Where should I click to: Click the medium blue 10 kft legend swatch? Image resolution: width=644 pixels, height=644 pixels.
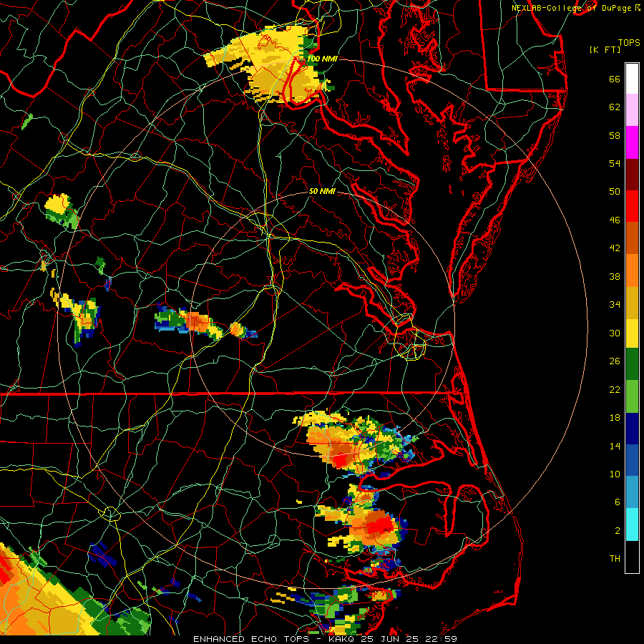tap(632, 460)
